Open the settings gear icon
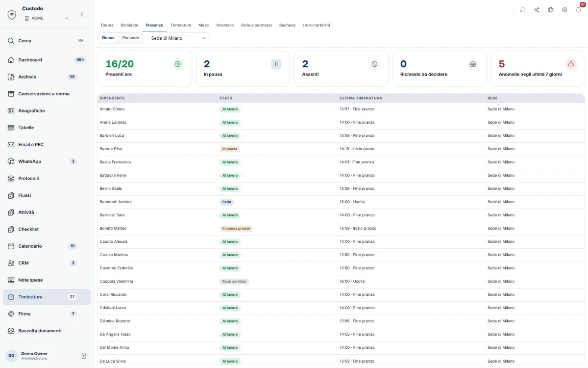This screenshot has width=588, height=368. [564, 10]
